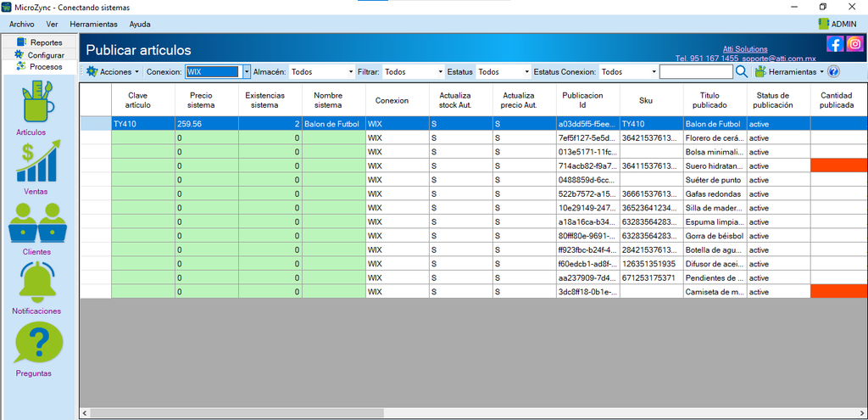Open the Ayuda menu
Screen dimensions: 868x420
140,25
